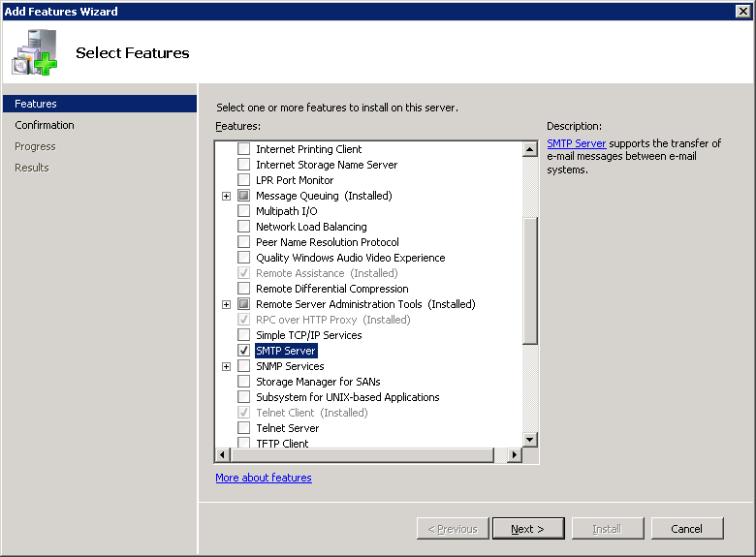Expand the Message Queuing tree node
756x557 pixels.
226,196
